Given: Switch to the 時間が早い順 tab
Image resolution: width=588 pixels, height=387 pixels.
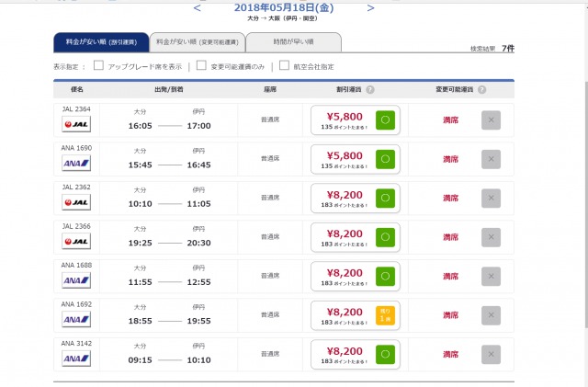Looking at the screenshot, I should [294, 42].
